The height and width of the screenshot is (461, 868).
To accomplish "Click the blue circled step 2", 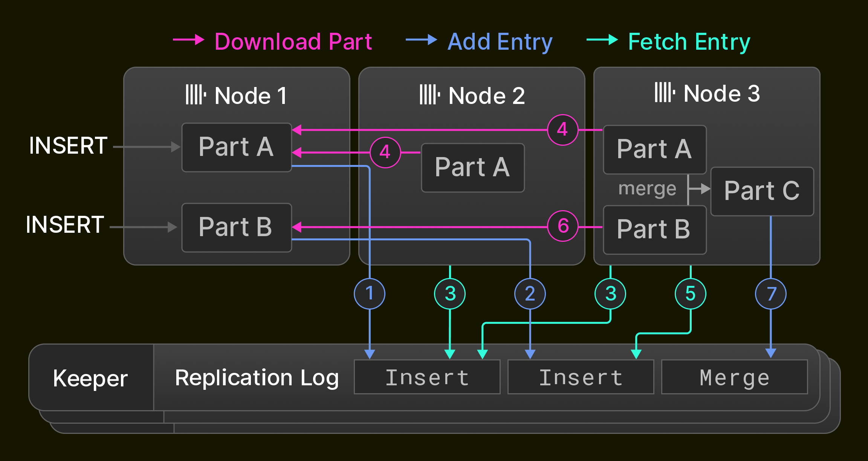I will (530, 294).
